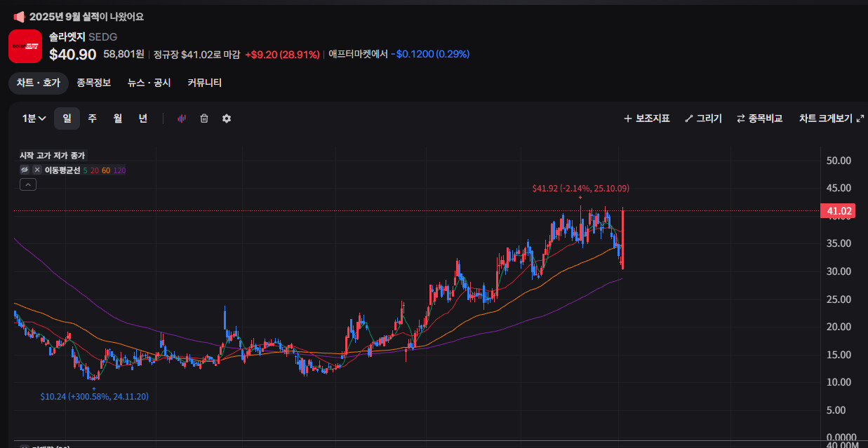Expand chart with 차트 크게보기

pos(831,118)
